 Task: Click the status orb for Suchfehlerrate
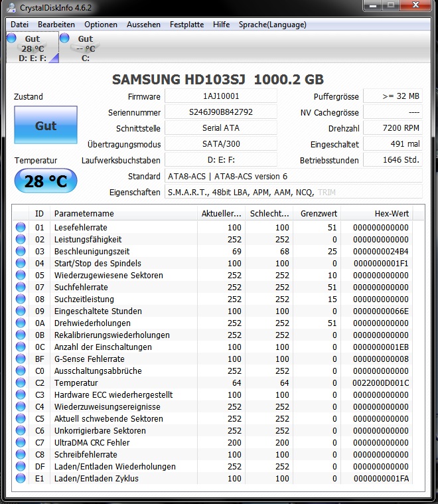pyautogui.click(x=21, y=287)
